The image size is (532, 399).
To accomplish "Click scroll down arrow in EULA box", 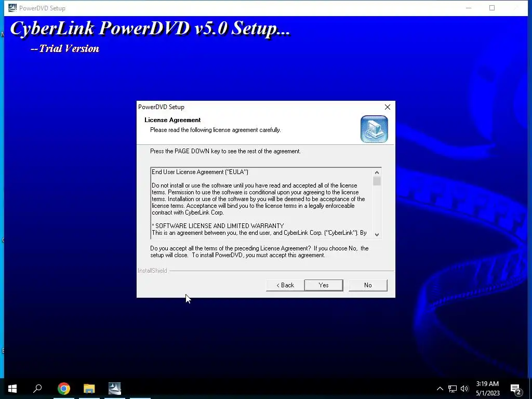I will (377, 234).
